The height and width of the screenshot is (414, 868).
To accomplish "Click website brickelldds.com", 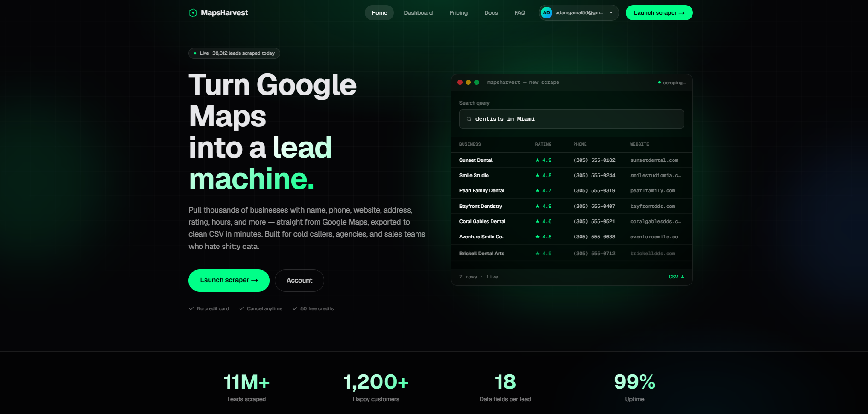I will point(653,254).
